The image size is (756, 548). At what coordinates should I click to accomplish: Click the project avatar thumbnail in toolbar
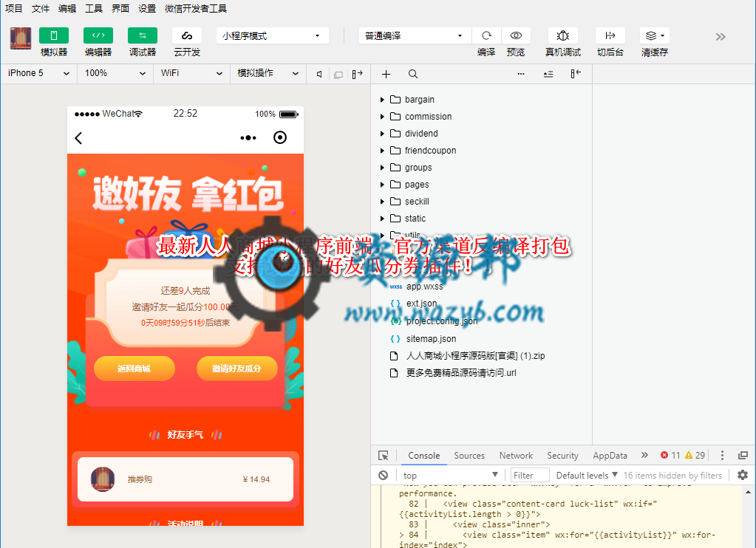[x=21, y=38]
